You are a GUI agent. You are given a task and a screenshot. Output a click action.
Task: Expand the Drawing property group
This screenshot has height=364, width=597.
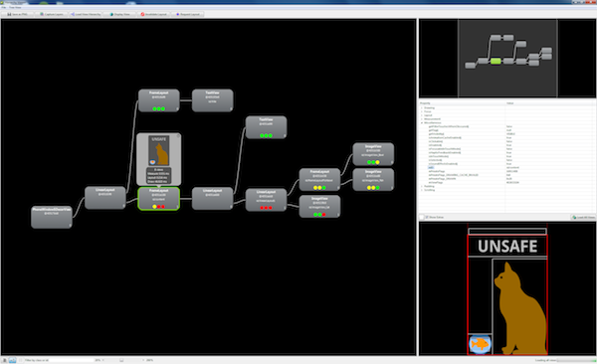pyautogui.click(x=422, y=107)
